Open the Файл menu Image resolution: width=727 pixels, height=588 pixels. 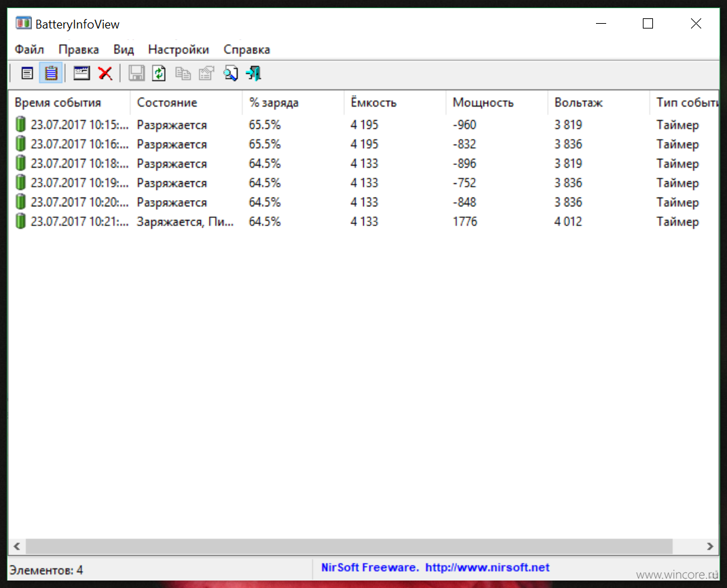(29, 49)
